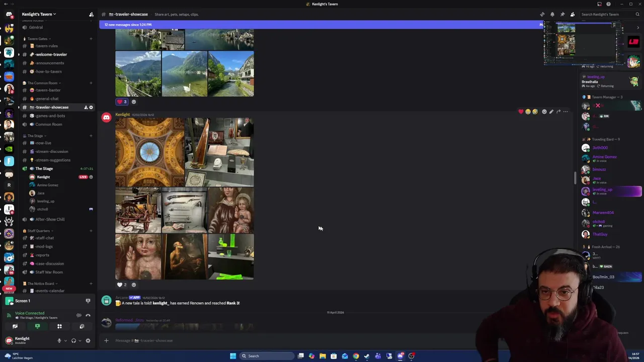Create invite for traveler-showcase channel
Viewport: 644px width, 362px height.
(85, 107)
